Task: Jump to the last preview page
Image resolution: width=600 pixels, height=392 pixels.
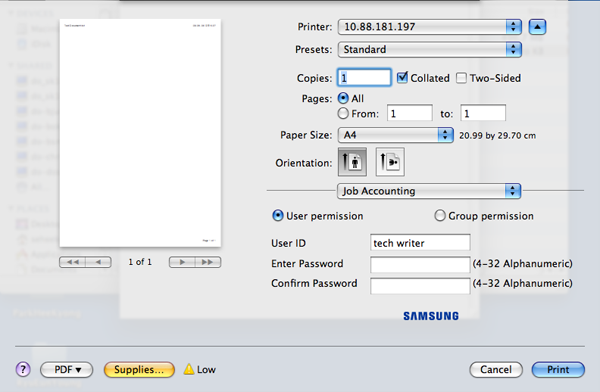Action: pos(208,262)
